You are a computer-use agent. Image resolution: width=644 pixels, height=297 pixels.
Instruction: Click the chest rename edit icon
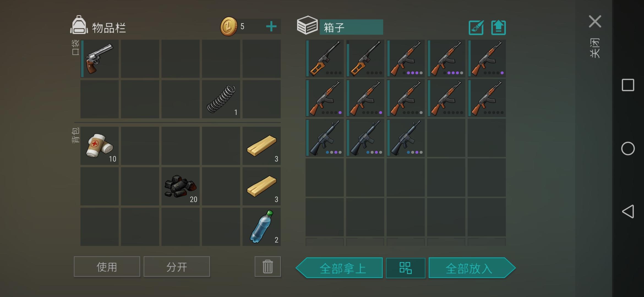pyautogui.click(x=476, y=28)
